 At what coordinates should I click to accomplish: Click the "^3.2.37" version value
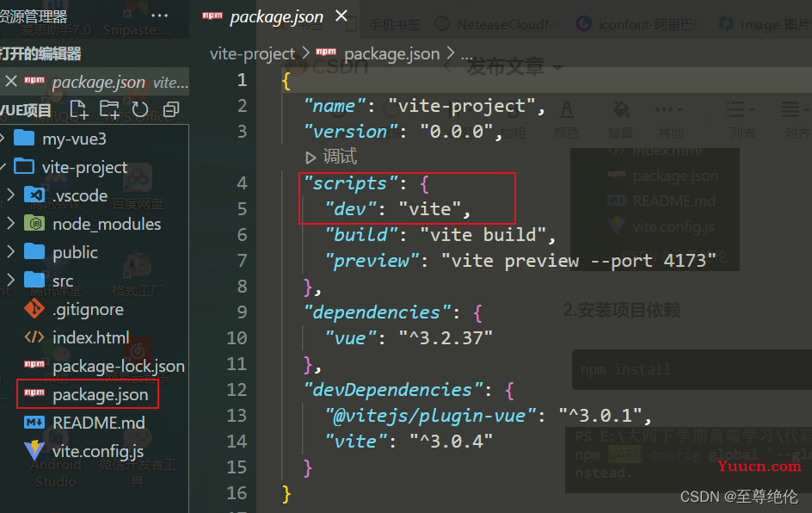coord(446,338)
